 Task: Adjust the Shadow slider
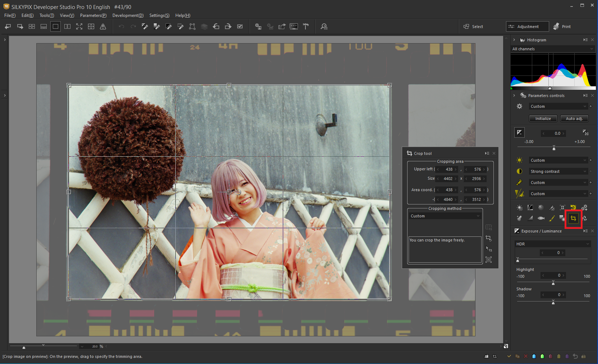click(553, 303)
